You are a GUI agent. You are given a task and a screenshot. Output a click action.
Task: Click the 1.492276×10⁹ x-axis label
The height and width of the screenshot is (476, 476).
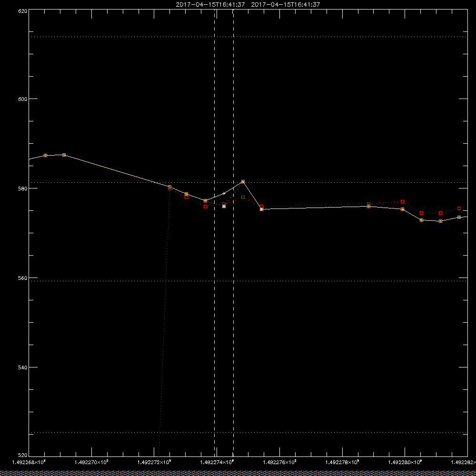tap(279, 462)
